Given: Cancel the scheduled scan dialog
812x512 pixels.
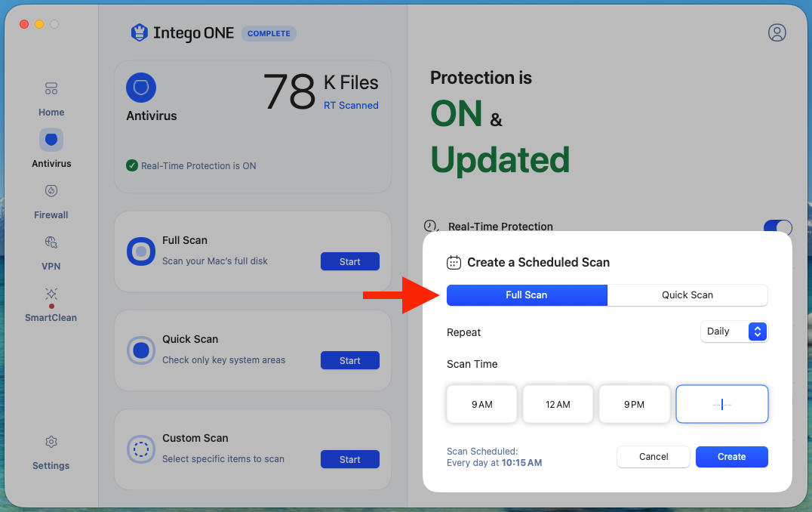Looking at the screenshot, I should coord(654,457).
